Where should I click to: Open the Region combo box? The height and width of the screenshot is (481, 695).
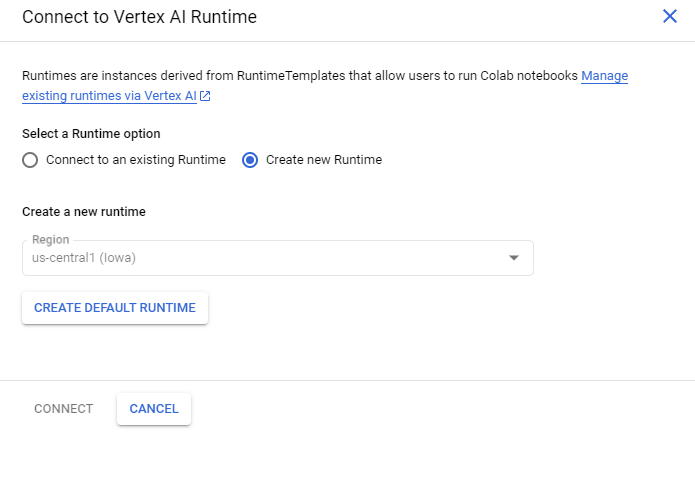coord(277,258)
